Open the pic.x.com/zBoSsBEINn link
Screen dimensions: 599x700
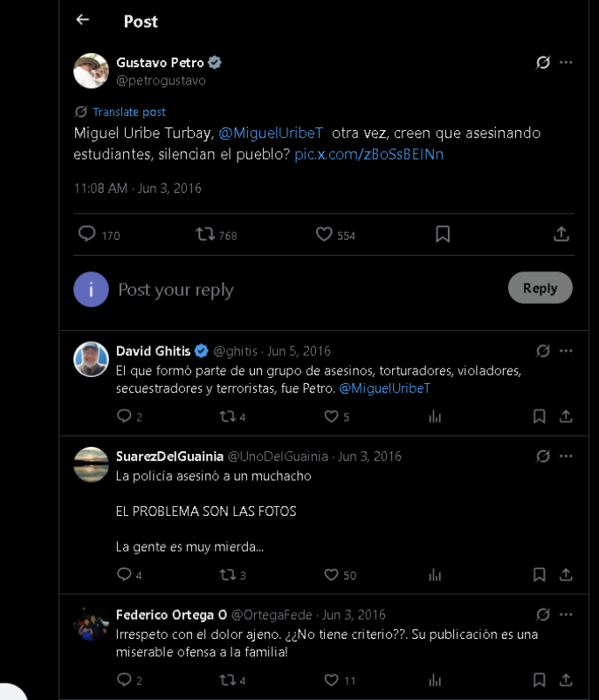369,154
